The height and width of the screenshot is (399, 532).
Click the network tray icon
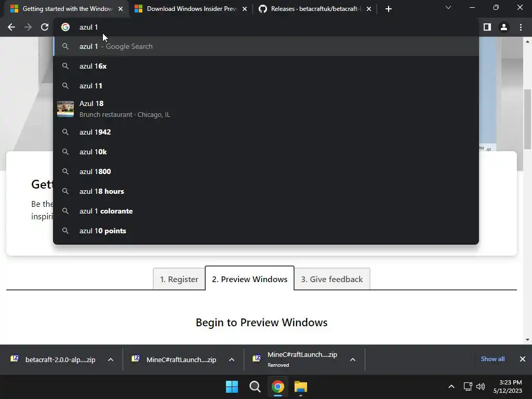(x=468, y=387)
